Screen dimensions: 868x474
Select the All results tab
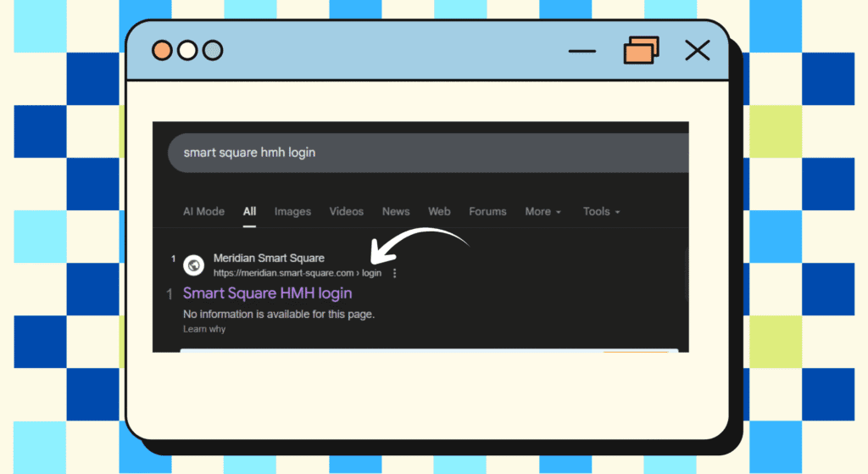pyautogui.click(x=249, y=211)
